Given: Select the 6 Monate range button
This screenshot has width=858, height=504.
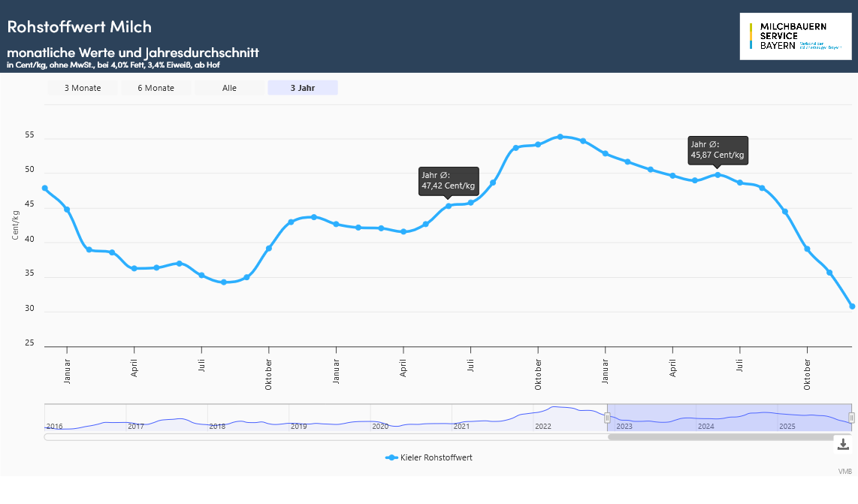Looking at the screenshot, I should pyautogui.click(x=156, y=88).
